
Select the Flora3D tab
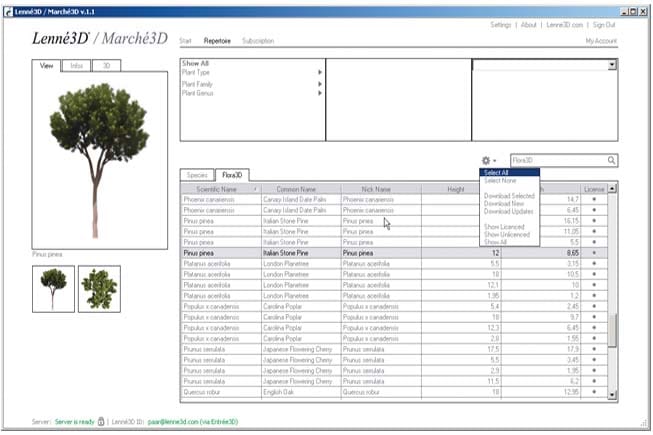[232, 175]
